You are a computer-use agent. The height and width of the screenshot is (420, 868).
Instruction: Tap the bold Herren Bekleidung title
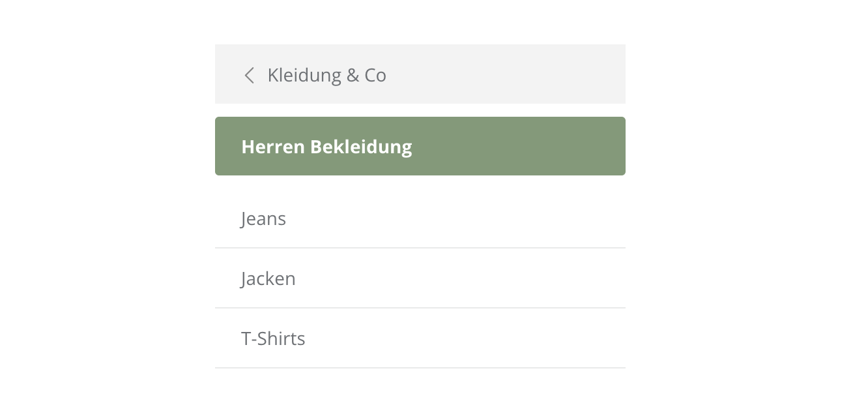(x=326, y=147)
